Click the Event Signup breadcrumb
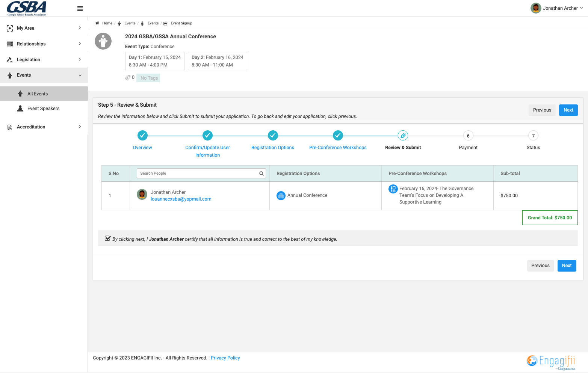The width and height of the screenshot is (588, 373). tap(181, 23)
